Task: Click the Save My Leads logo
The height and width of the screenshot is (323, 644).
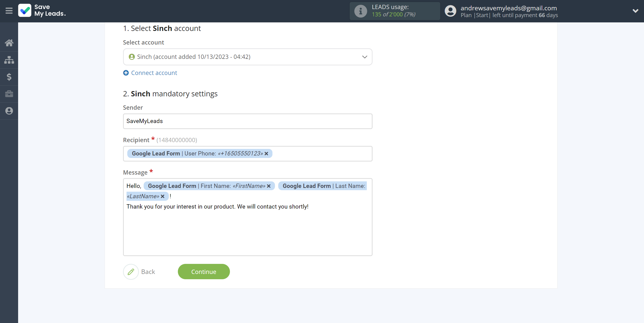Action: pos(42,11)
